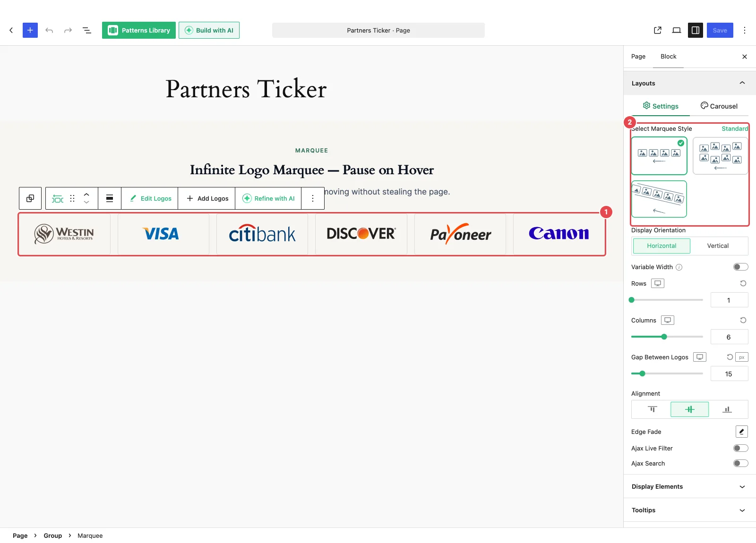This screenshot has height=543, width=756.
Task: Enable the Ajax Live Filter switch
Action: click(x=741, y=448)
